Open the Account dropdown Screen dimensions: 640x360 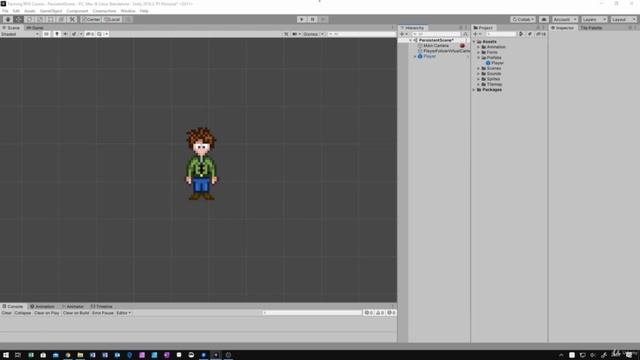pos(565,19)
